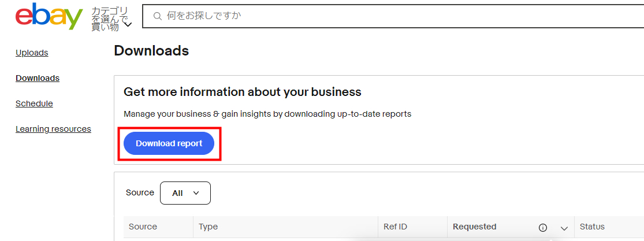Click the カテゴリを選んで買い物 label text

pos(109,19)
